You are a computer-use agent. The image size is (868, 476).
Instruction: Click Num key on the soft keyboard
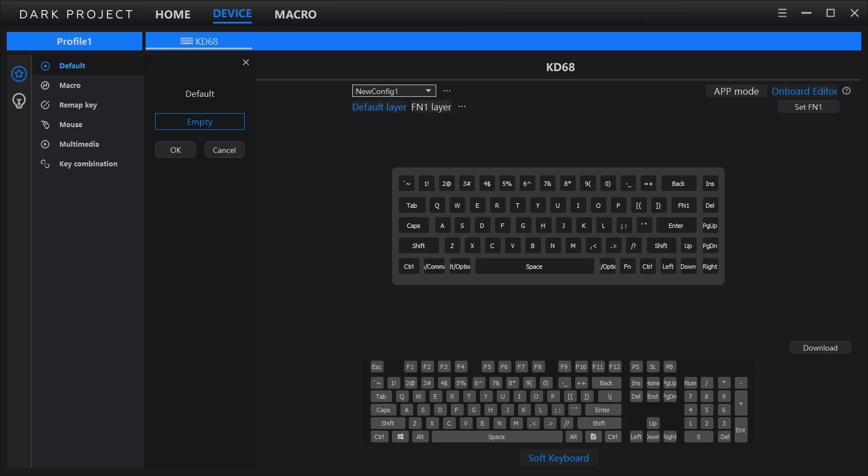[690, 383]
